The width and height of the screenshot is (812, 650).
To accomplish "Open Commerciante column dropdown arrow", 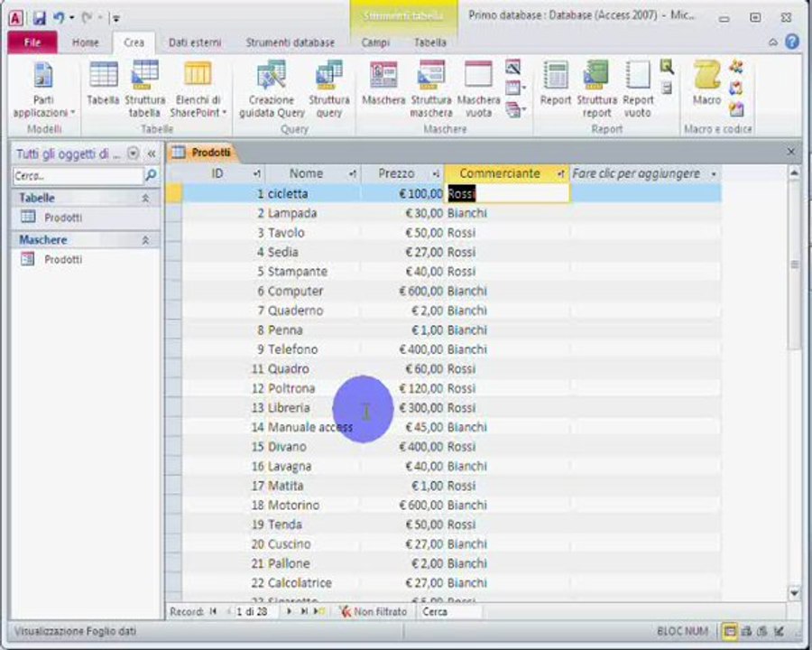I will coord(561,173).
